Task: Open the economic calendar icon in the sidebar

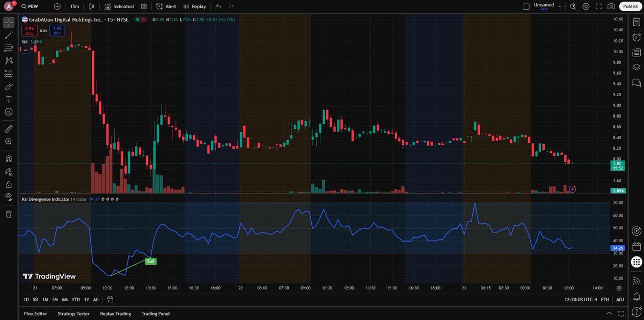Action: pos(636,246)
